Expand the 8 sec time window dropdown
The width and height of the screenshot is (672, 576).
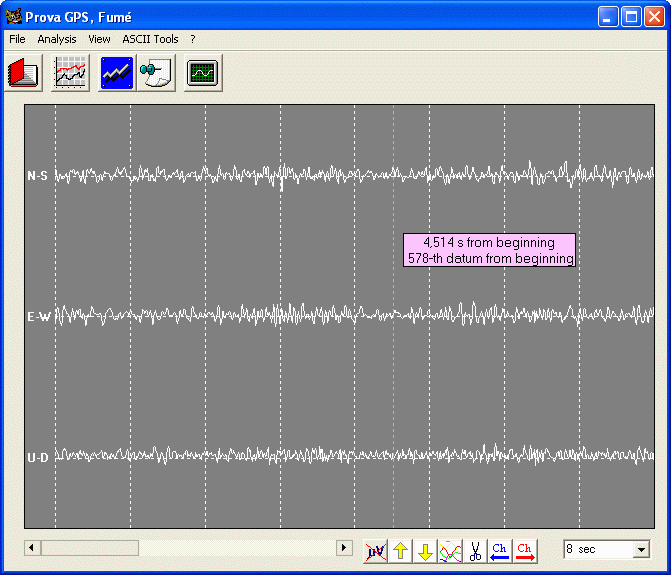tap(641, 550)
